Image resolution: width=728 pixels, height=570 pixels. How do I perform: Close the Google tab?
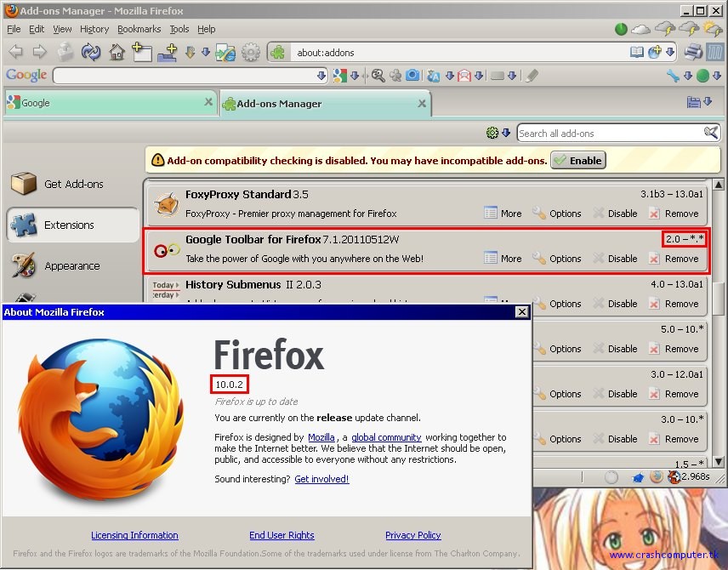click(208, 102)
